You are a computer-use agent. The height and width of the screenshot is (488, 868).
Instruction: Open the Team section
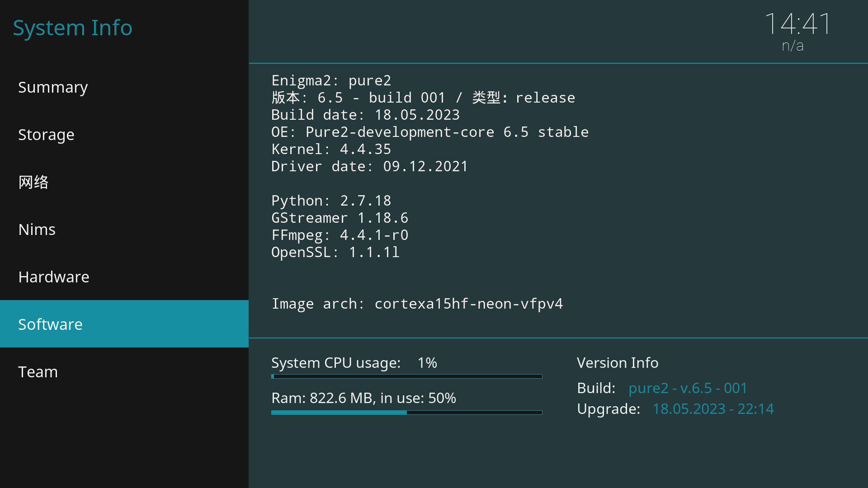[124, 371]
